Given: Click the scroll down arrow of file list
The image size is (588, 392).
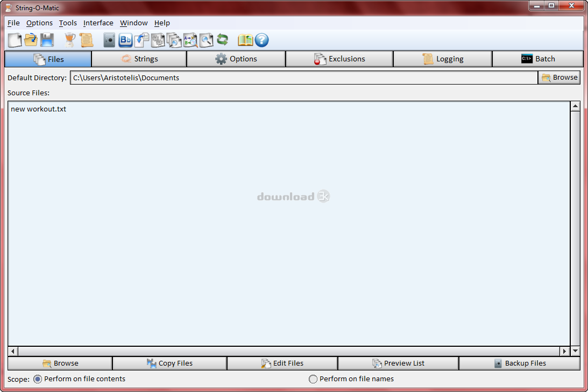Looking at the screenshot, I should (575, 351).
